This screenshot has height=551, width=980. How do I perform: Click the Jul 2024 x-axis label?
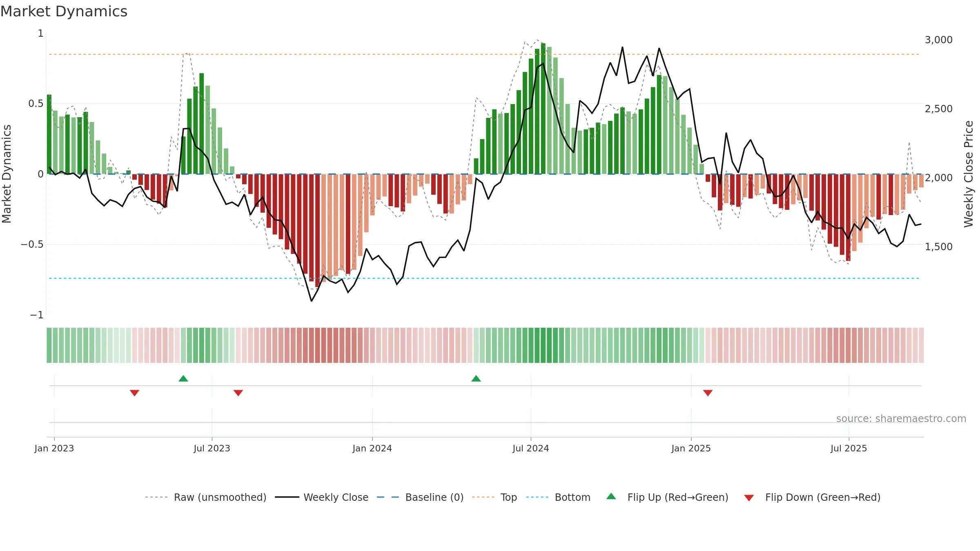pos(531,448)
